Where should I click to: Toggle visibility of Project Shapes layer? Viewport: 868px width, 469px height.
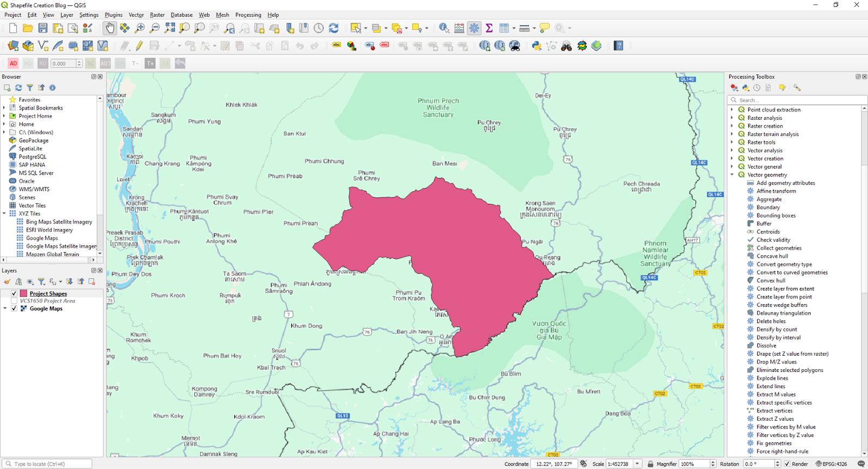tap(14, 293)
